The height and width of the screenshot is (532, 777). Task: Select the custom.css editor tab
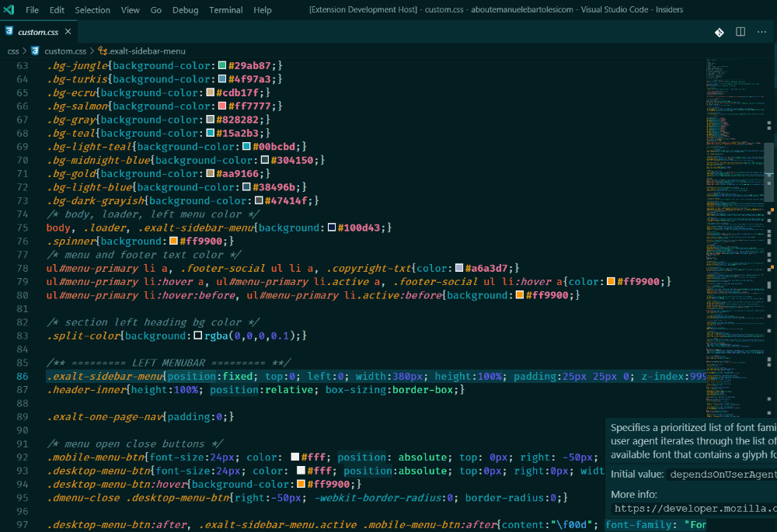click(x=37, y=32)
